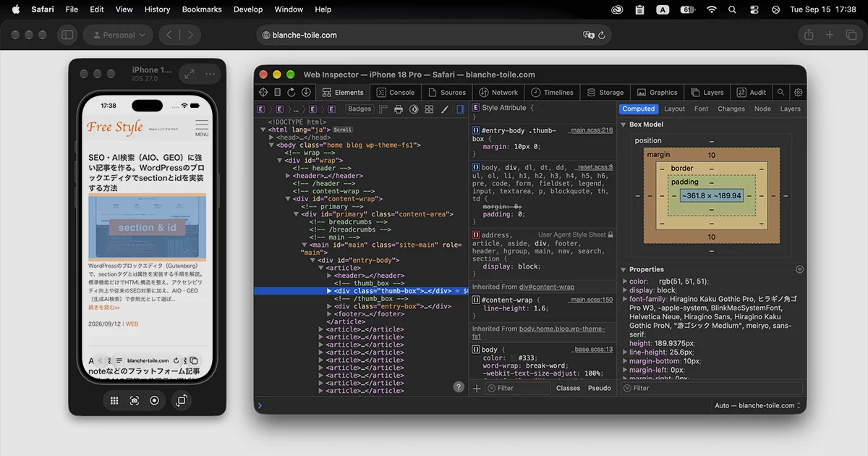Add new style rule plus icon
The image size is (868, 456).
(477, 389)
